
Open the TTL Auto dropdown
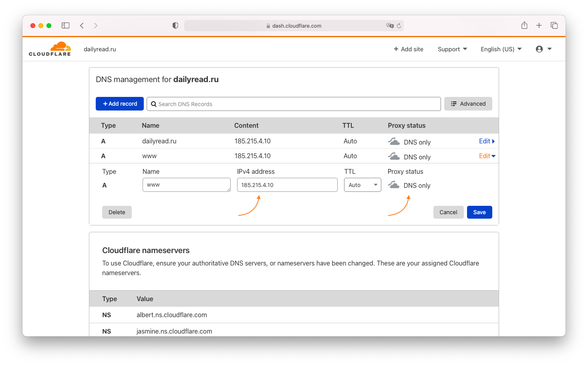coord(362,185)
